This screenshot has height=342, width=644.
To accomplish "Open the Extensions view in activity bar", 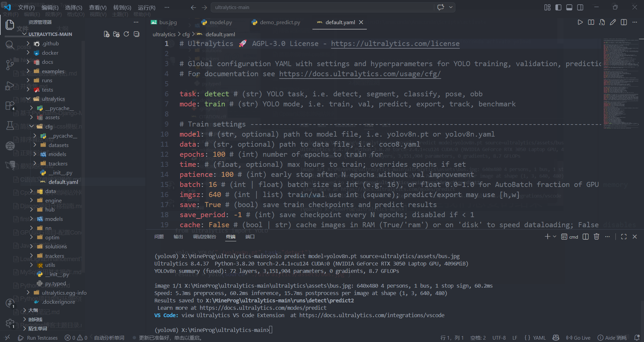I will click(10, 105).
